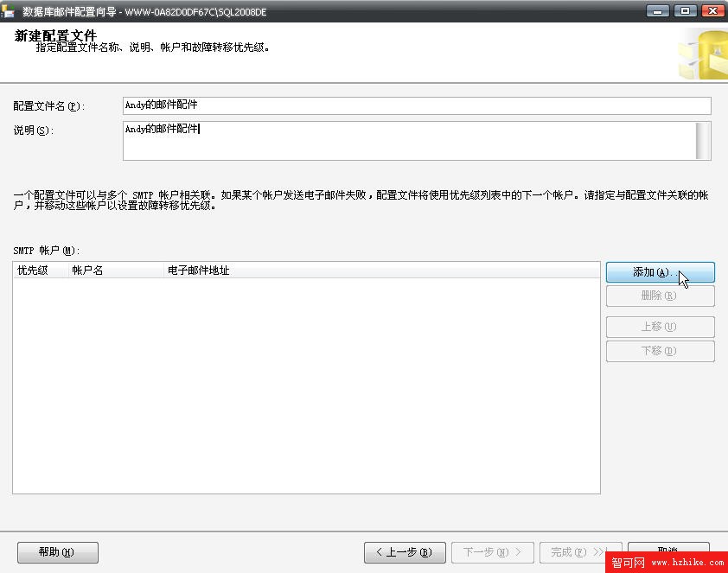The image size is (728, 573).
Task: Click the 说明 box vertical scrollbar
Action: point(703,141)
